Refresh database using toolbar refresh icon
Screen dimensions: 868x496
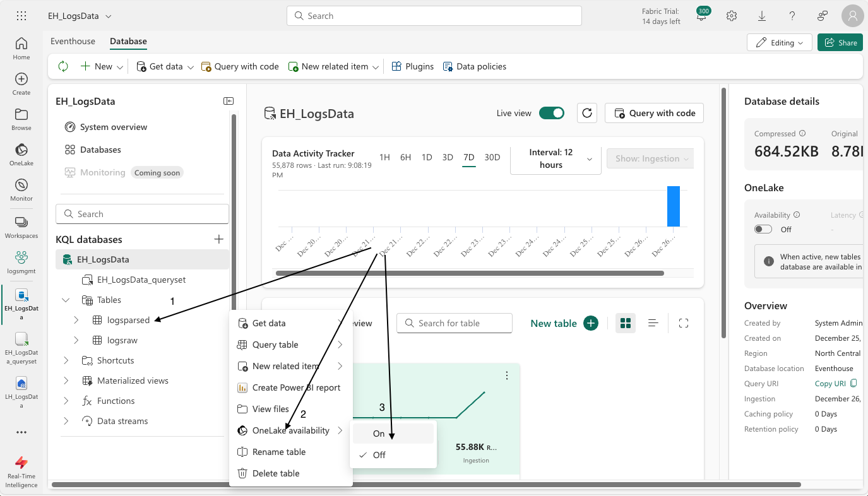pos(63,66)
